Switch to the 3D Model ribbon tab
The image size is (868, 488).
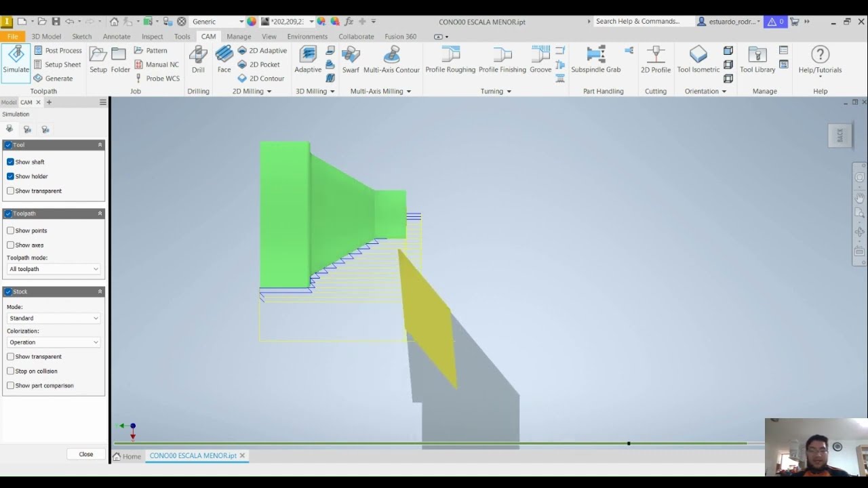coord(46,37)
